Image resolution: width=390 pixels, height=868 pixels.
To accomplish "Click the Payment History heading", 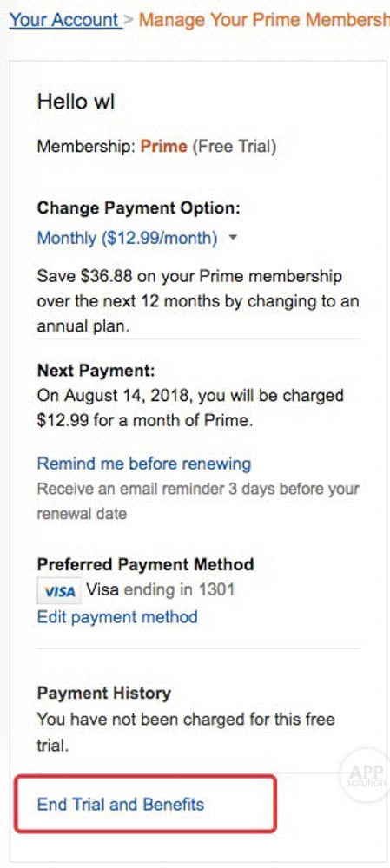I will 103,693.
